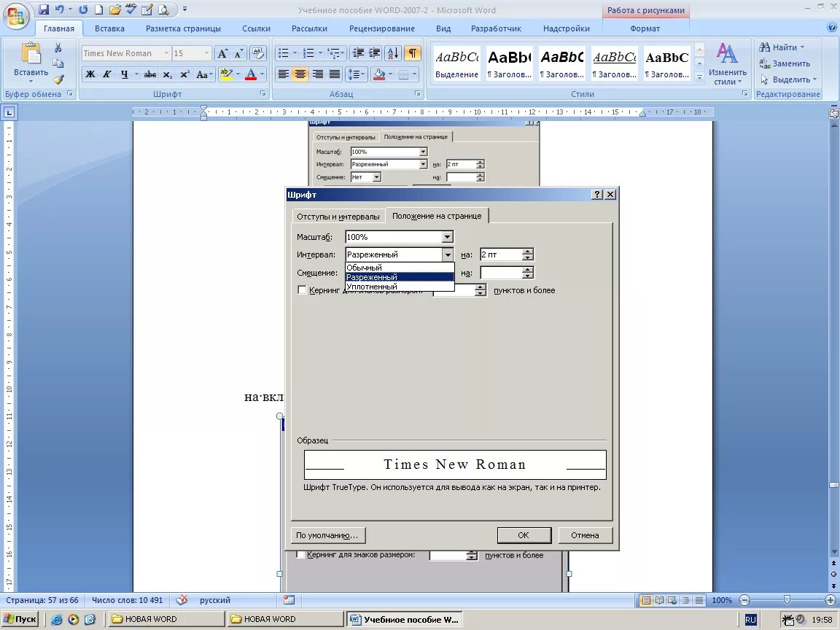Open the Рецензирование ribbon tab
The image size is (840, 630).
[x=382, y=28]
